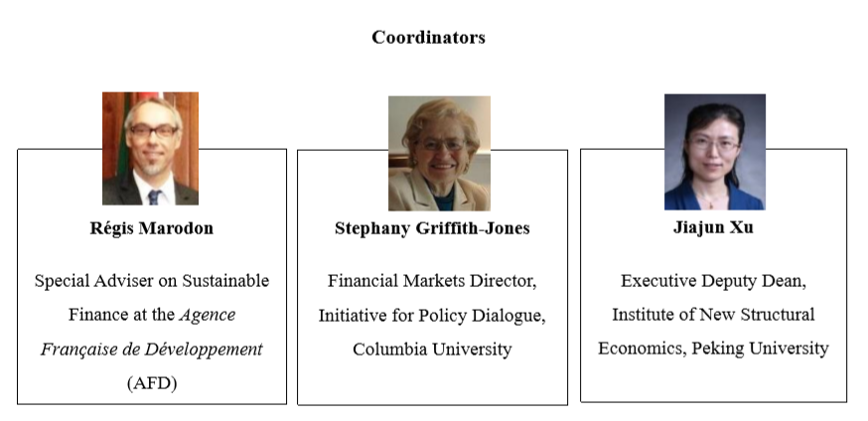Select the photo above Régis Marodon's name

[150, 148]
